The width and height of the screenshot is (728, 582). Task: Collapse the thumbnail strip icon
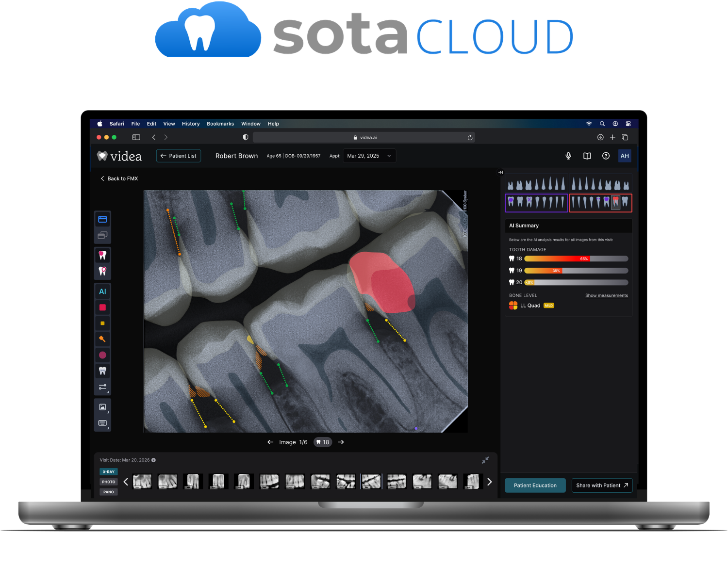[485, 460]
